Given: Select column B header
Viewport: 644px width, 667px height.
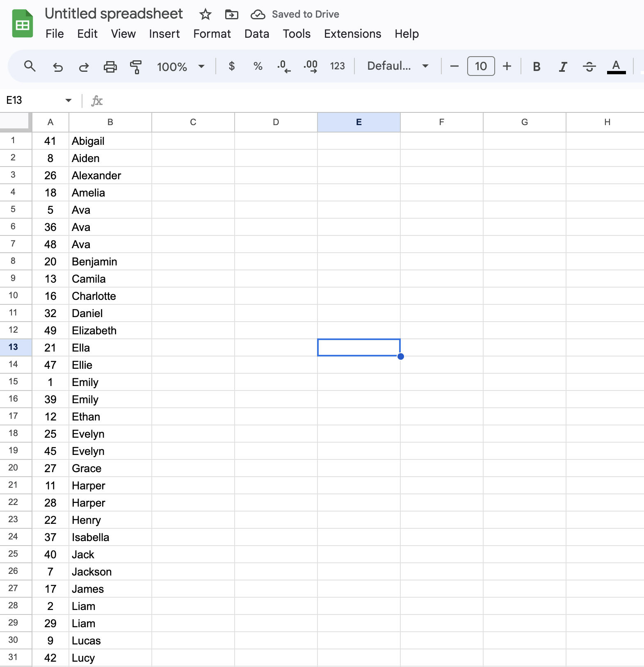Looking at the screenshot, I should pyautogui.click(x=110, y=122).
